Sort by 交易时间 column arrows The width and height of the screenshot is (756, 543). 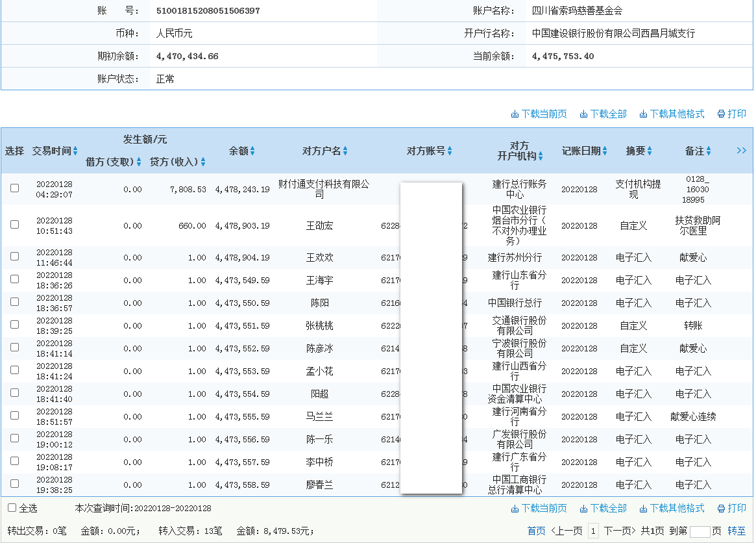click(x=75, y=151)
